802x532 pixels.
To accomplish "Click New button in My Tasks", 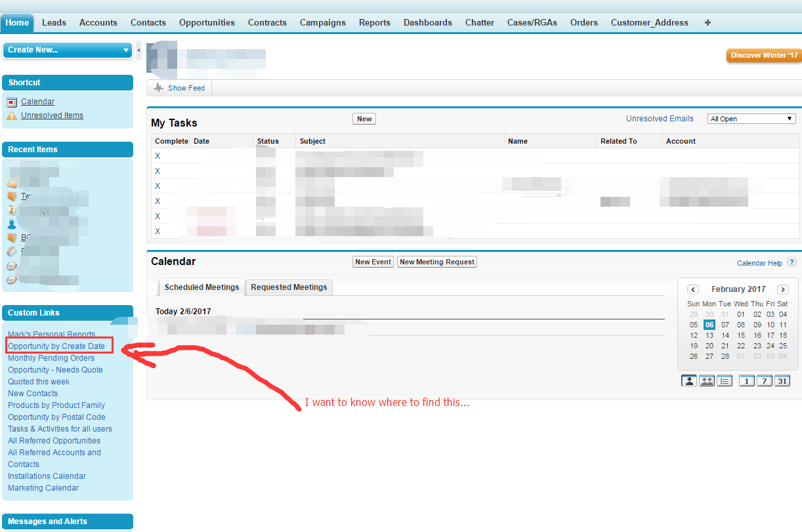I will [x=364, y=119].
